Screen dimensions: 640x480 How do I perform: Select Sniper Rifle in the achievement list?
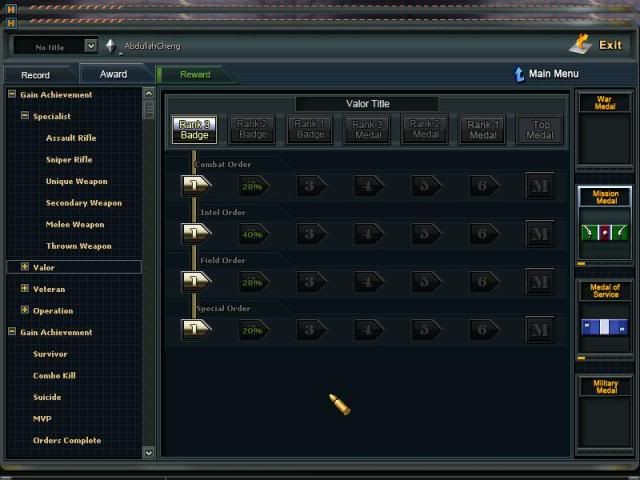69,160
